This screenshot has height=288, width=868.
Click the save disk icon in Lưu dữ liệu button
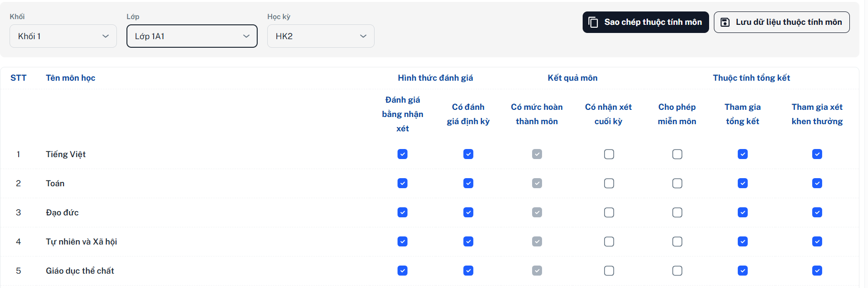click(x=725, y=22)
